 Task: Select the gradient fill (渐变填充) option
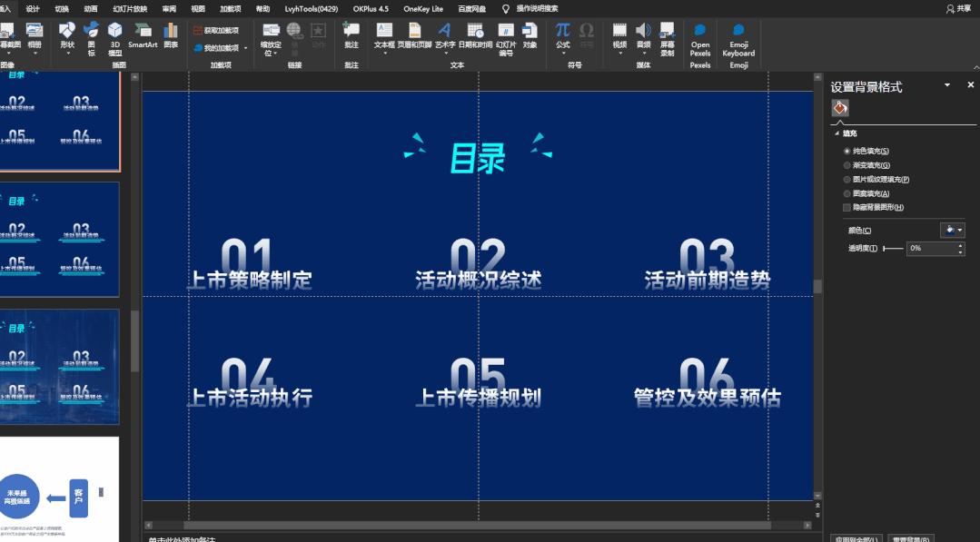coord(846,165)
